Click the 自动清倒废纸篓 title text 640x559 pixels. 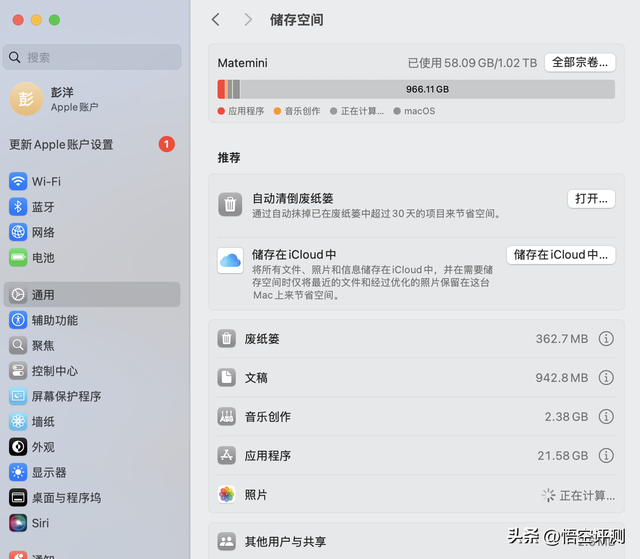coord(293,198)
